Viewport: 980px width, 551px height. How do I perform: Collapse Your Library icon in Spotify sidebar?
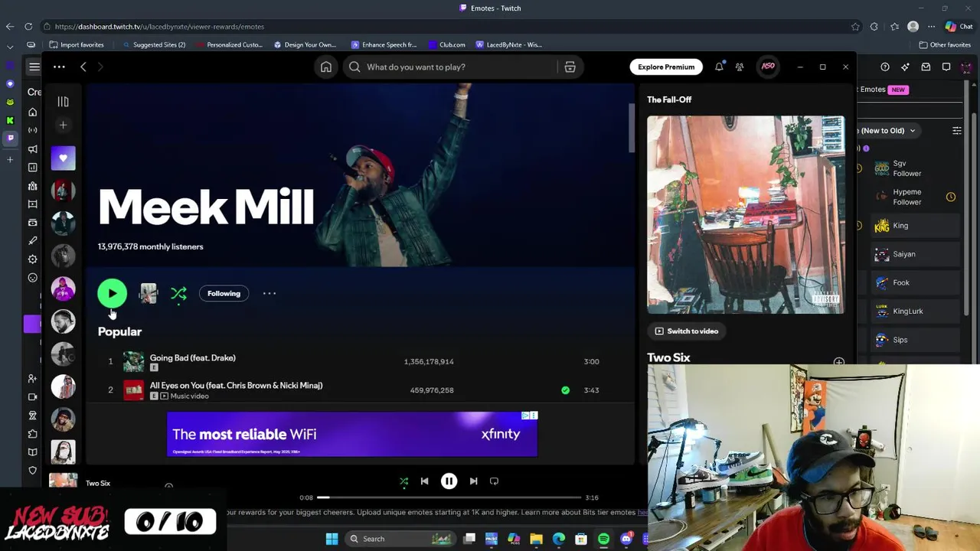click(63, 101)
